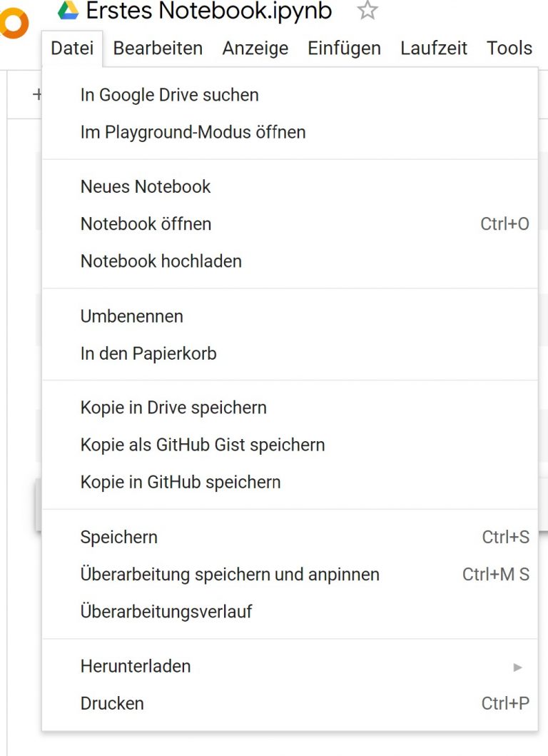Select 'Notebook öffnen'
Screen dimensions: 548x756
coord(146,223)
